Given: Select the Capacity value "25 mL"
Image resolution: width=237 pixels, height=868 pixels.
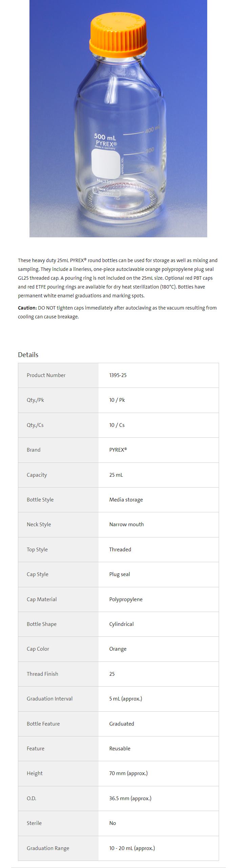Looking at the screenshot, I should (116, 475).
